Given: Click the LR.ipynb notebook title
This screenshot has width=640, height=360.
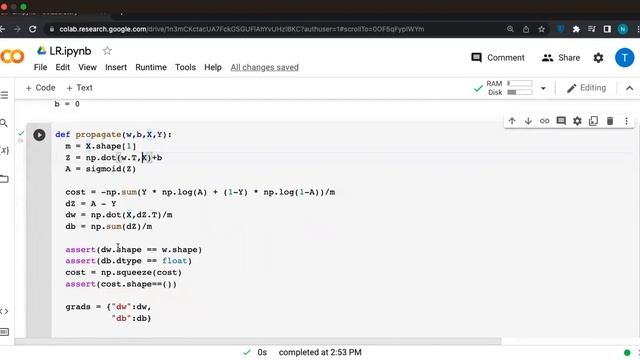Looking at the screenshot, I should point(70,51).
